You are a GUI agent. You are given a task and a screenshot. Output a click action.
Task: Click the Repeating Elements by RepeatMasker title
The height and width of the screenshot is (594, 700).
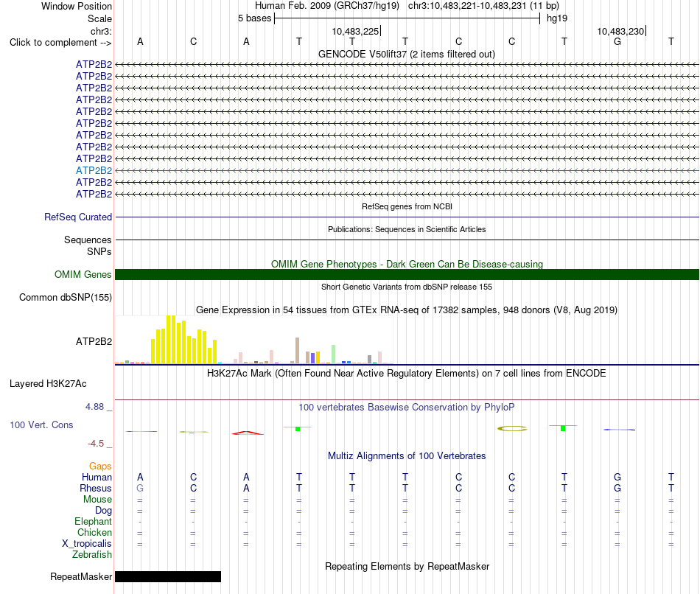tap(407, 566)
